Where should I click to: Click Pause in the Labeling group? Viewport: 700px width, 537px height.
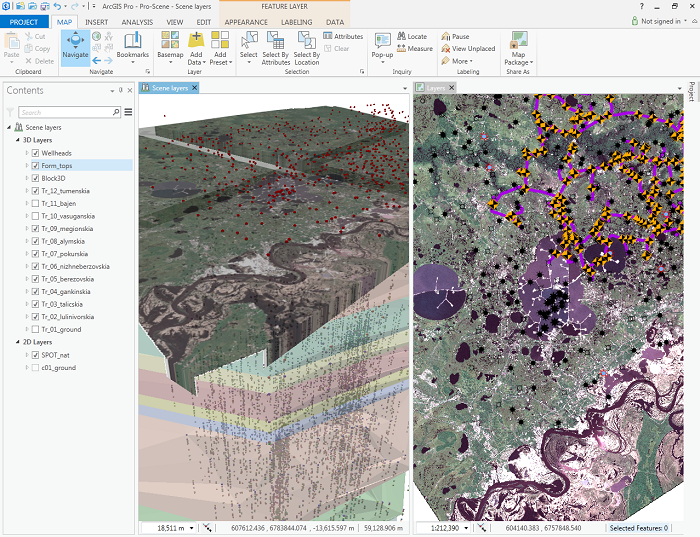click(x=454, y=36)
